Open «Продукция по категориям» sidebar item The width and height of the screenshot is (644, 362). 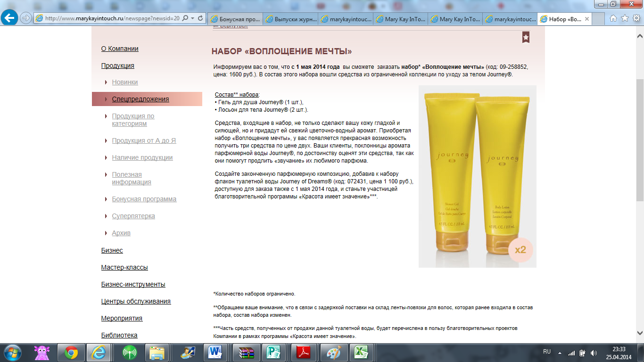133,120
